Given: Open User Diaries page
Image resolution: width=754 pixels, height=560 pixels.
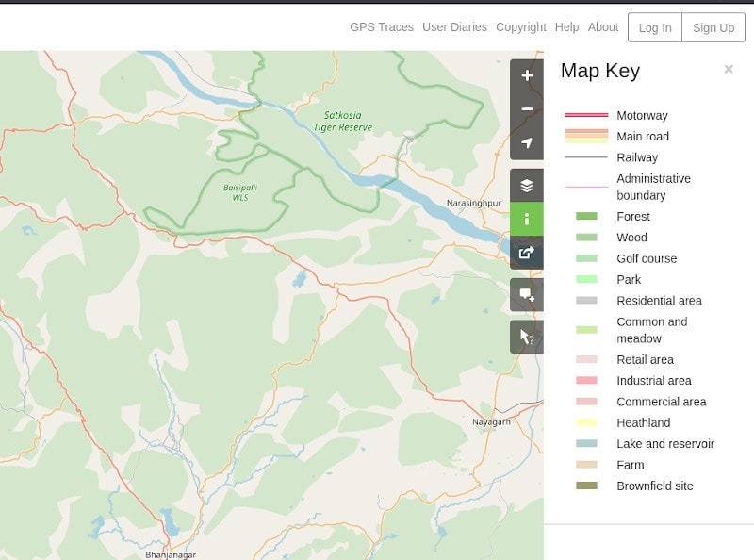Looking at the screenshot, I should click(454, 27).
